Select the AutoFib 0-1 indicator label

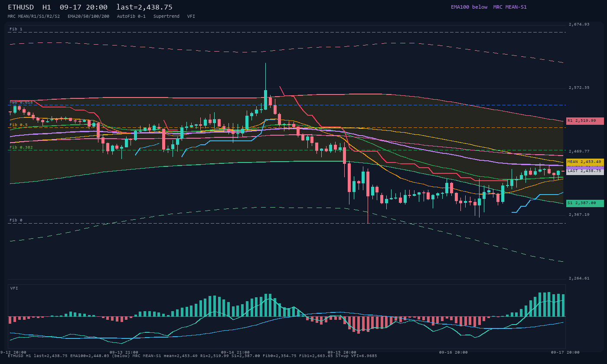131,16
